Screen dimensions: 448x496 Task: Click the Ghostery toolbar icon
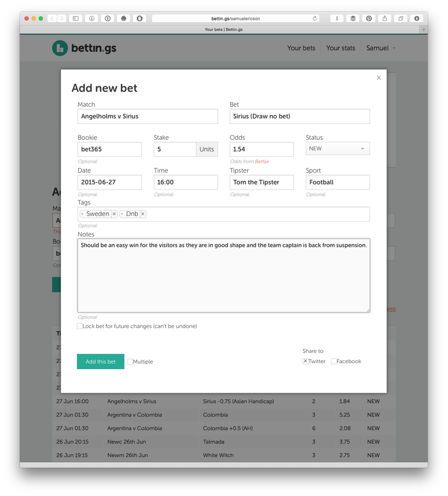[x=124, y=18]
